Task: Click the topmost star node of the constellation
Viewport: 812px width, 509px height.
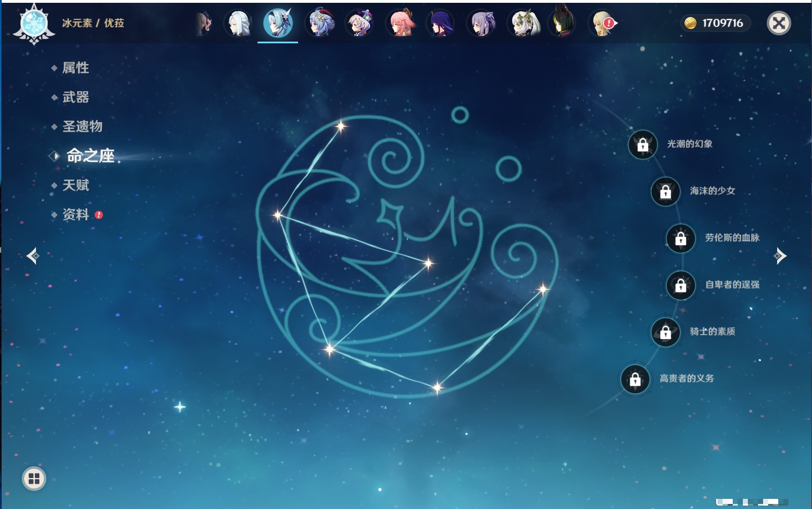Action: point(340,126)
